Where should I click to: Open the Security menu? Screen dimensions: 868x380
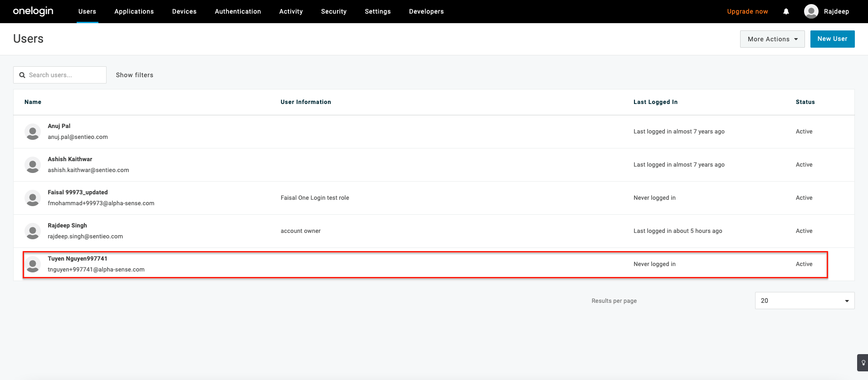(x=333, y=11)
